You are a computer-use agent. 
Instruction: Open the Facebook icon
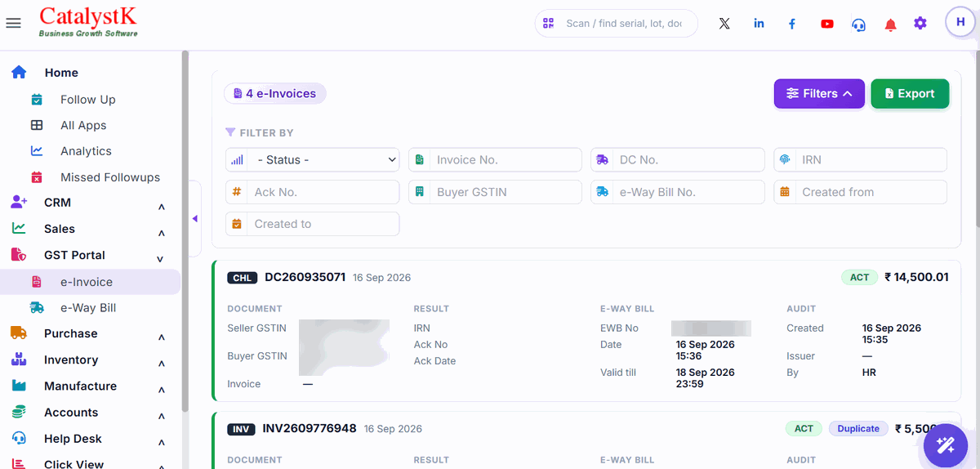point(791,24)
